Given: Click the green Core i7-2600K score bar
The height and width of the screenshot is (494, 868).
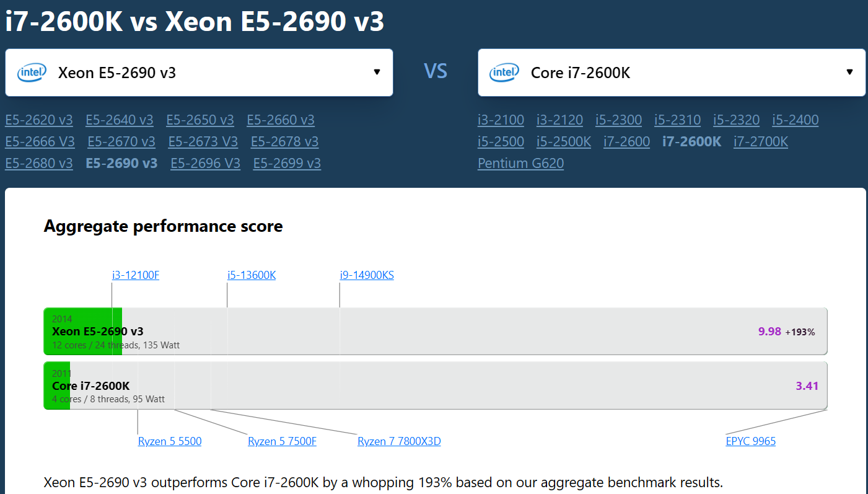Looking at the screenshot, I should 57,386.
